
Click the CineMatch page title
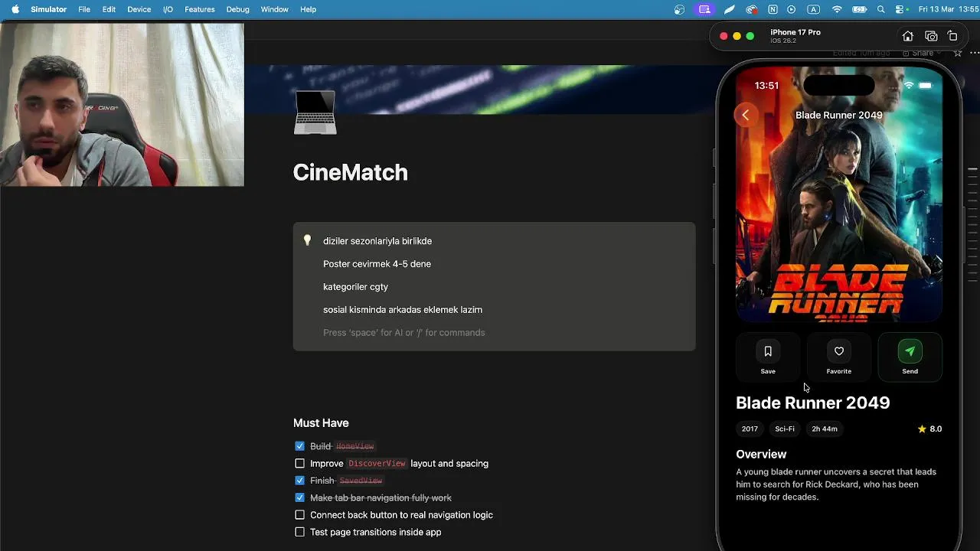click(x=350, y=172)
